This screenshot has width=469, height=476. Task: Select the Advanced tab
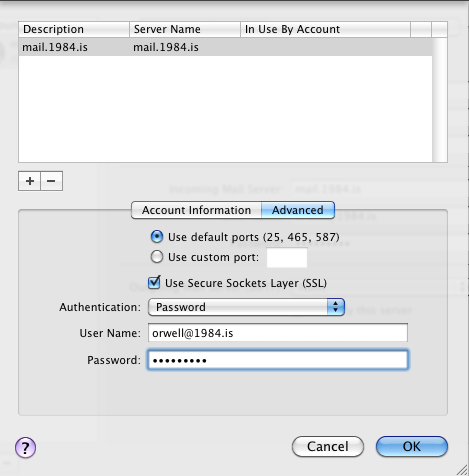[298, 210]
